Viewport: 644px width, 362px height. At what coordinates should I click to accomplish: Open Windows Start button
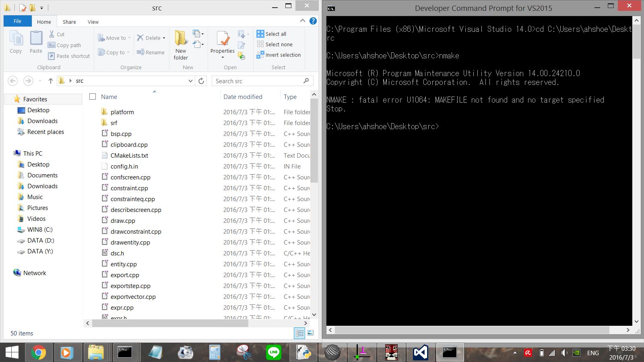[x=12, y=353]
